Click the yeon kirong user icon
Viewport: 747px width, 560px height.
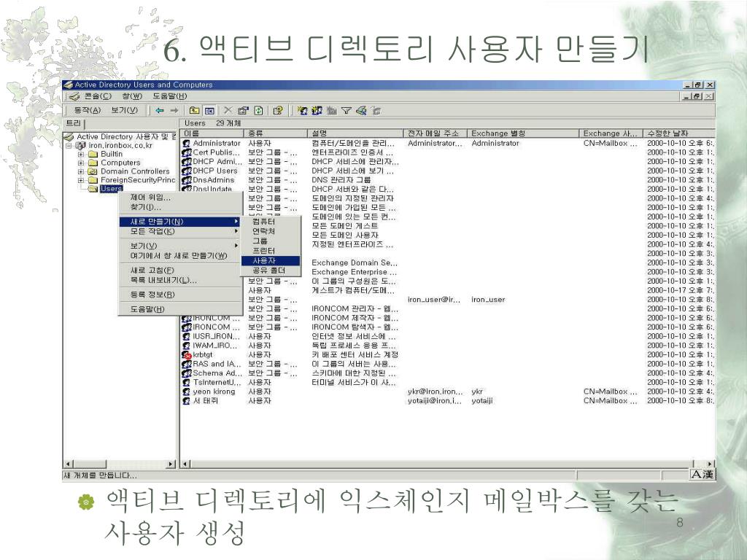(x=187, y=392)
